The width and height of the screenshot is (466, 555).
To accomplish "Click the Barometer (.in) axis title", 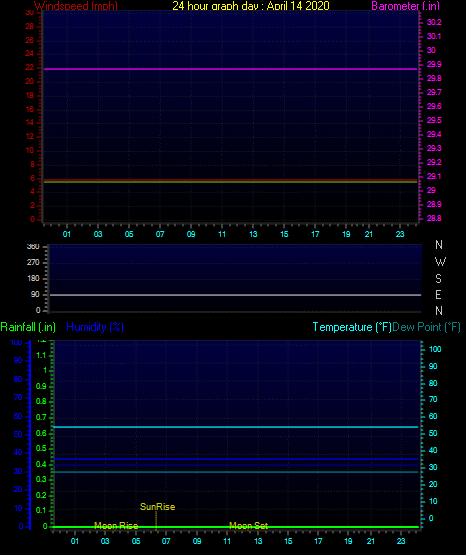I will [405, 6].
